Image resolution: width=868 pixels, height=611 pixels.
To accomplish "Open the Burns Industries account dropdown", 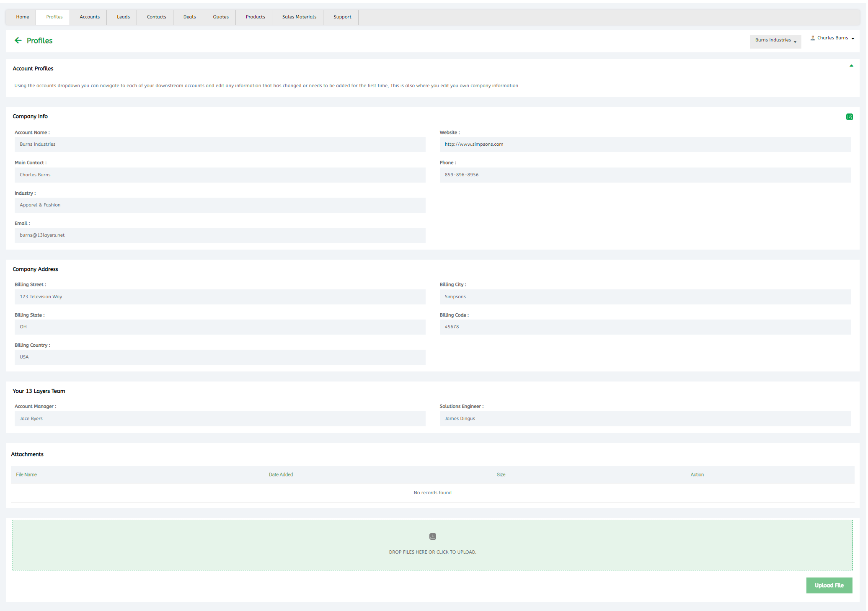I will [x=775, y=40].
